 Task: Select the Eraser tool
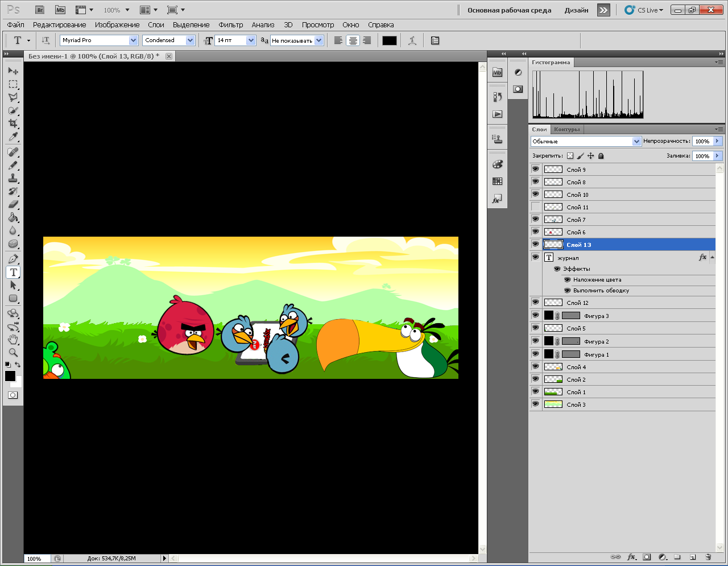(x=13, y=204)
